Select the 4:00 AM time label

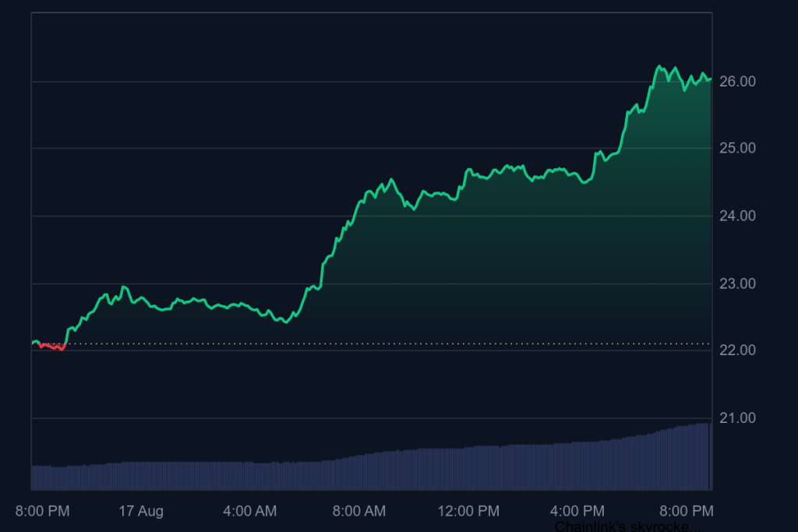249,512
